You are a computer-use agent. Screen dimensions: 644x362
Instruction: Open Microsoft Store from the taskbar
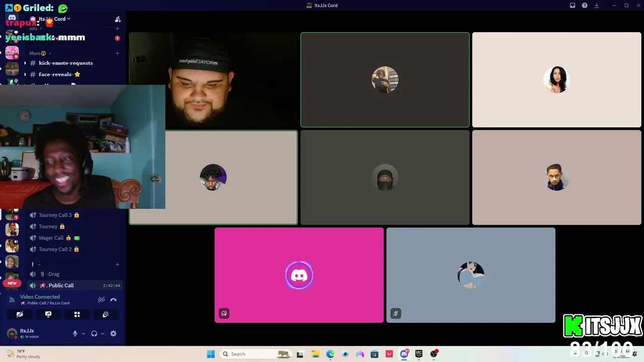374,354
